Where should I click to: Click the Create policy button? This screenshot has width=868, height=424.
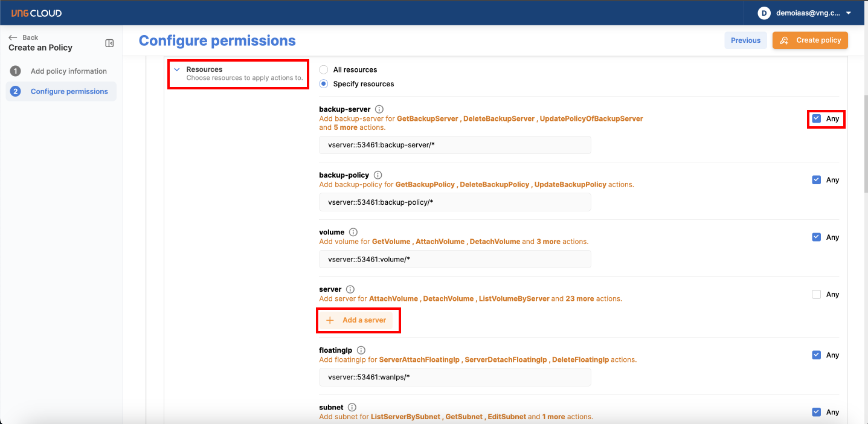click(x=811, y=40)
